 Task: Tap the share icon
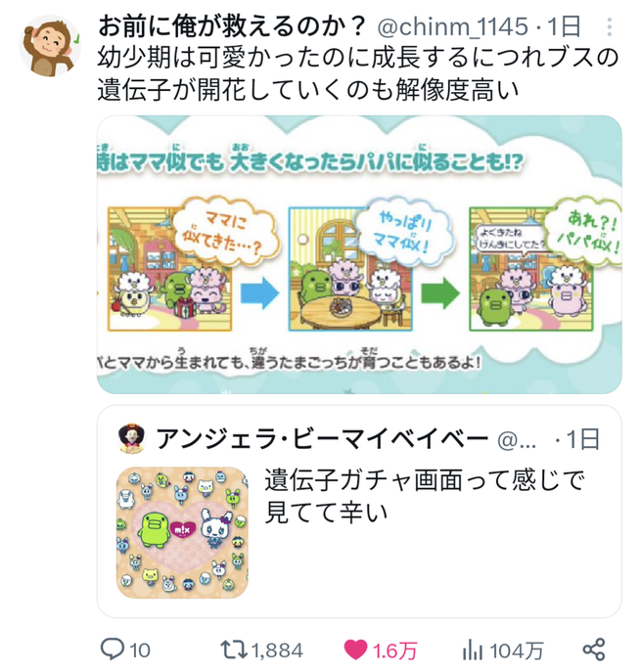(x=594, y=650)
